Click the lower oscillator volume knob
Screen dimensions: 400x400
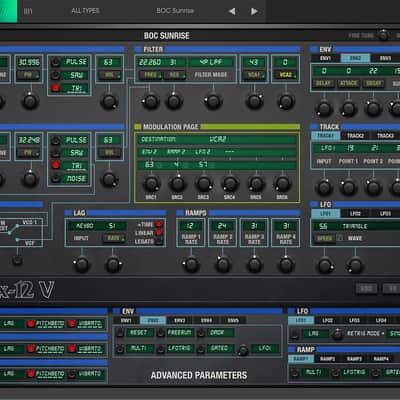click(109, 179)
